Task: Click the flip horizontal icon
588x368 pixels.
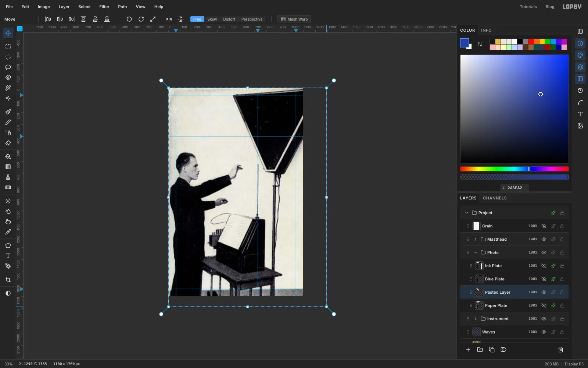Action: tap(169, 19)
